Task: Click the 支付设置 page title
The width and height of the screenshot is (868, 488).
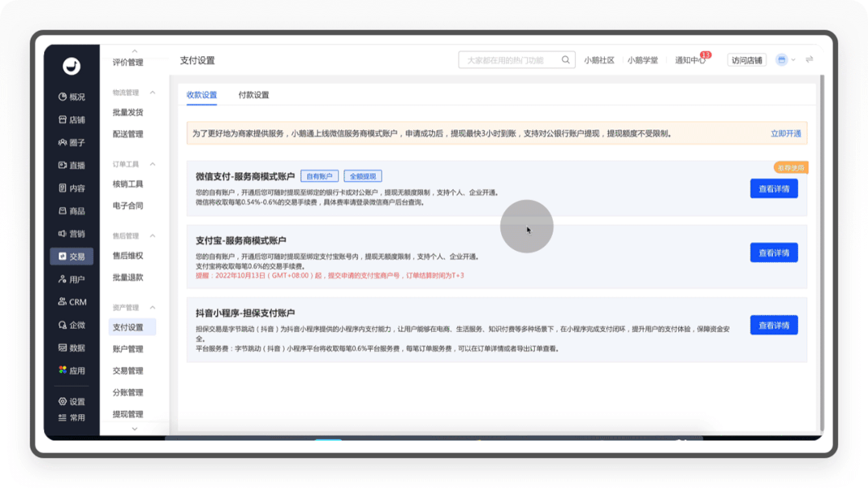Action: (197, 60)
